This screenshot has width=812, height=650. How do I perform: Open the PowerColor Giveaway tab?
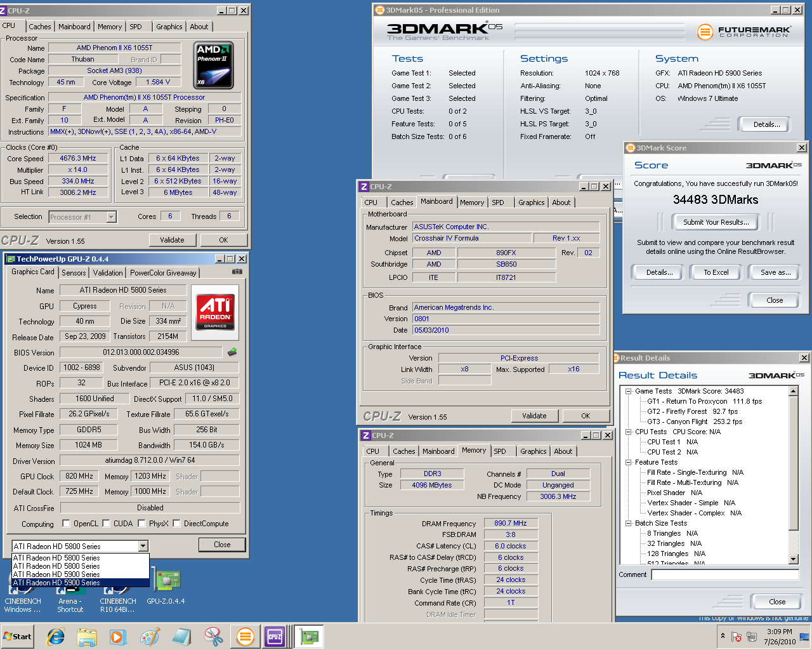pyautogui.click(x=163, y=273)
